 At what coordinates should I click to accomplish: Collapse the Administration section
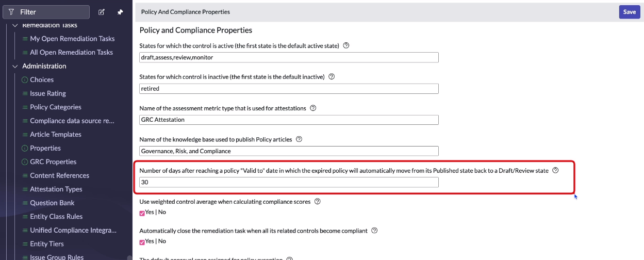point(15,66)
